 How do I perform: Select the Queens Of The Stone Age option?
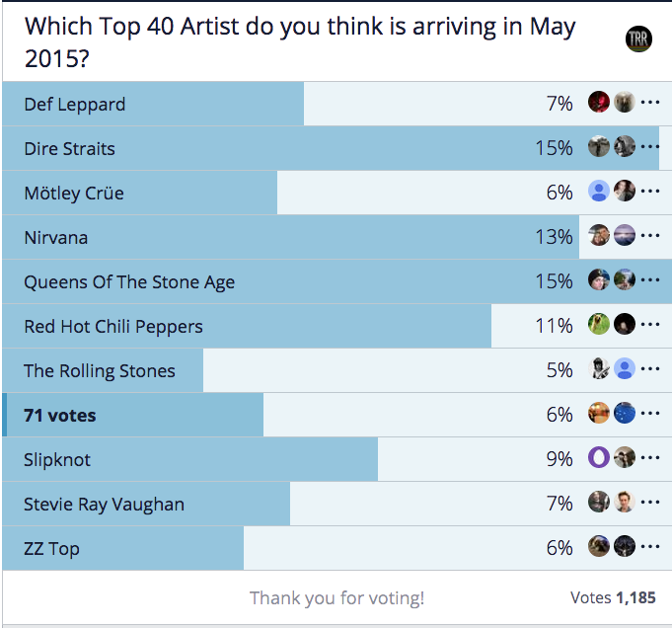click(x=336, y=281)
